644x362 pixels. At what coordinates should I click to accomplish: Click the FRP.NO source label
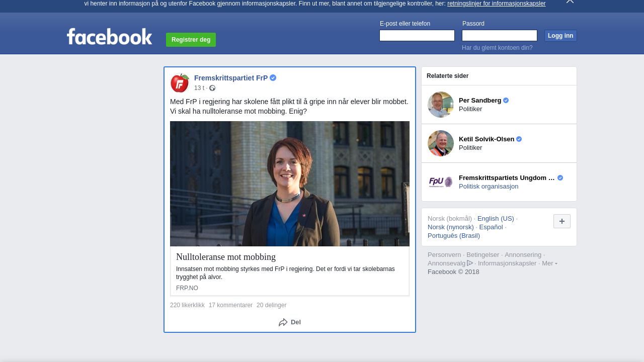tap(187, 288)
